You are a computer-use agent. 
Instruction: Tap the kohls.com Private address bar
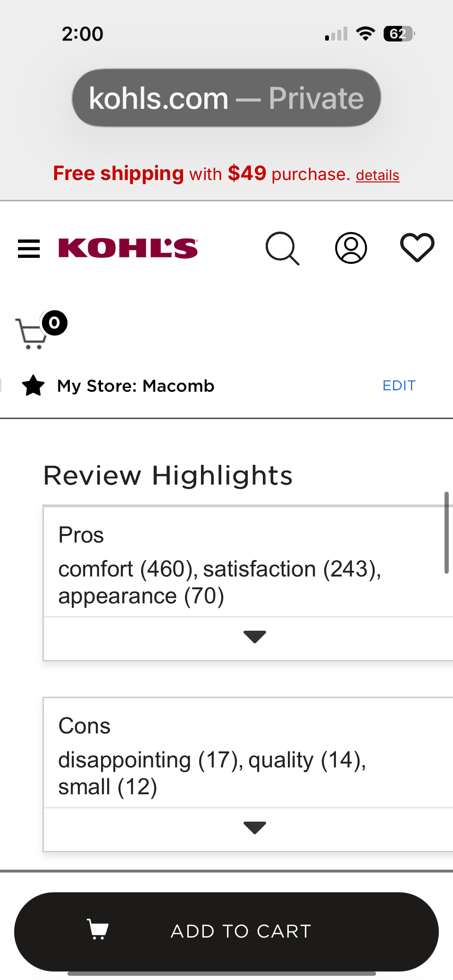point(226,98)
